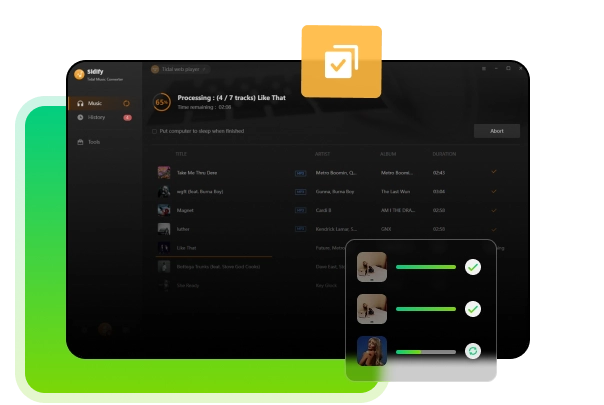Click the Take Me Thru Dere album thumbnail

click(x=164, y=172)
